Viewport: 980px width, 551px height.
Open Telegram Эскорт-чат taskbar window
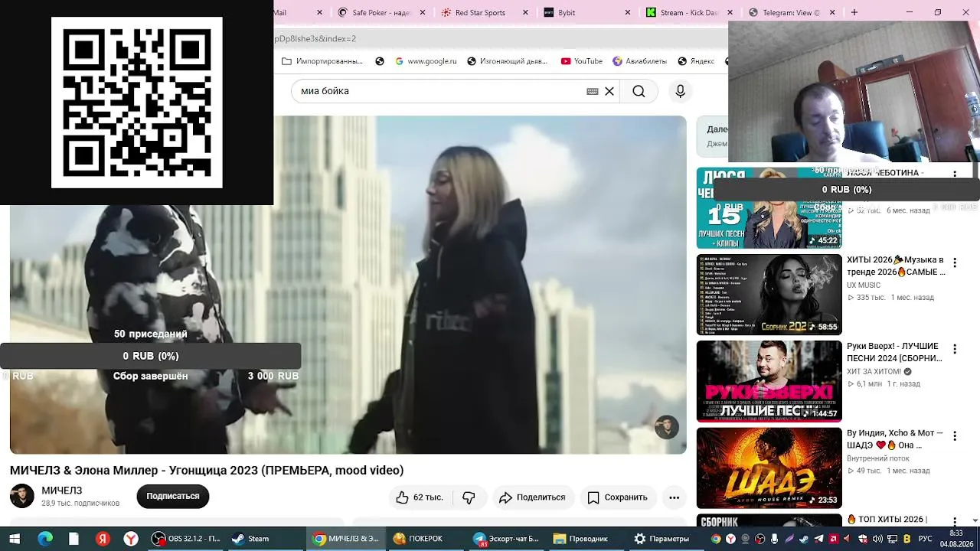[505, 539]
